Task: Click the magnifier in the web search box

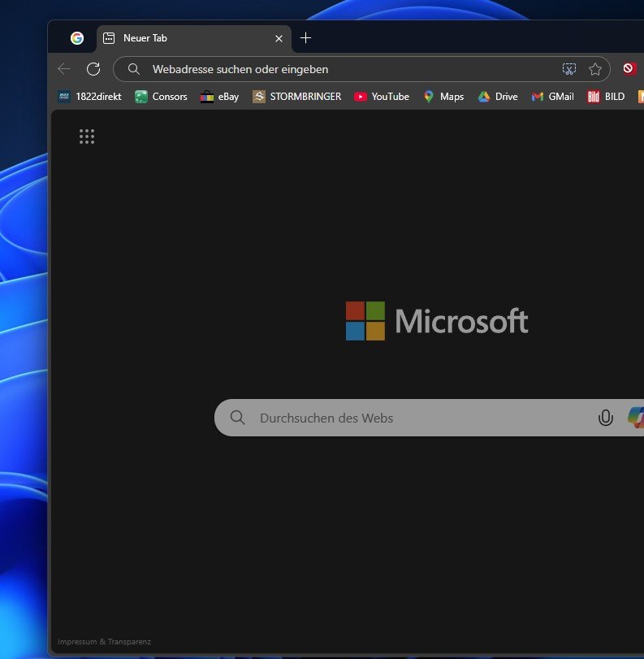Action: click(x=237, y=418)
